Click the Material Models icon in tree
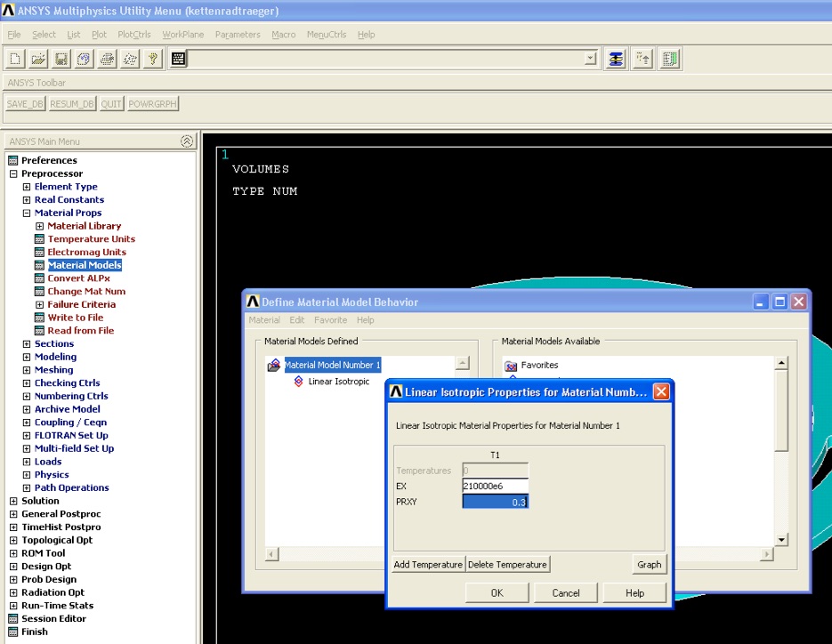Image resolution: width=832 pixels, height=644 pixels. pos(39,265)
